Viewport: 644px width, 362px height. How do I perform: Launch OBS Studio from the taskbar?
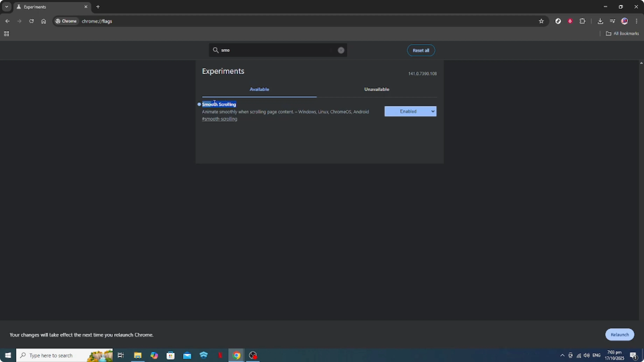coord(253,355)
